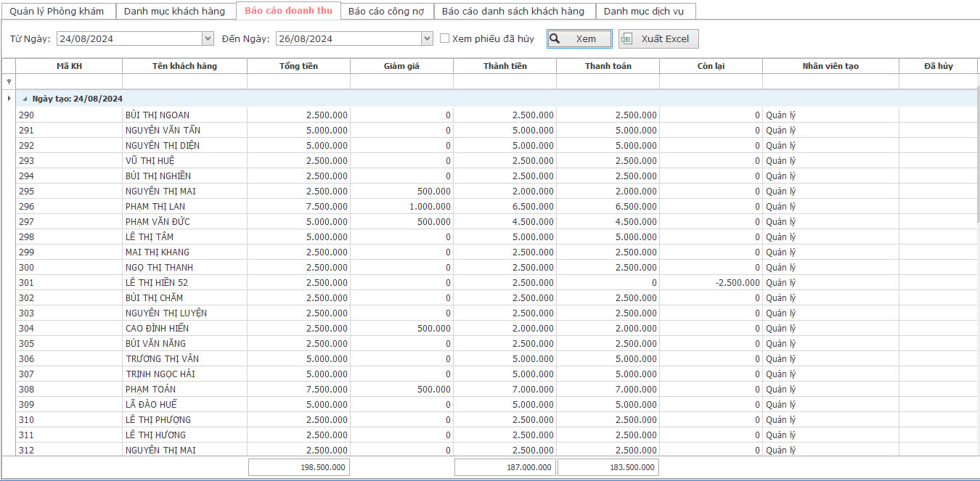The width and height of the screenshot is (980, 481).
Task: Select customer PHẠM TOÁN
Action: point(150,389)
